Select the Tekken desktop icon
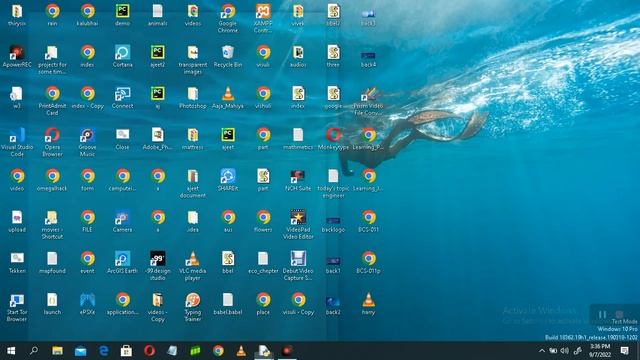640x360 pixels. click(x=17, y=259)
